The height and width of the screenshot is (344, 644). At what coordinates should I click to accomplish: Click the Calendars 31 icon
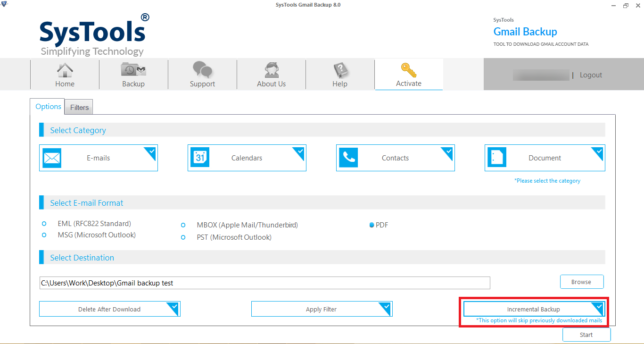200,158
